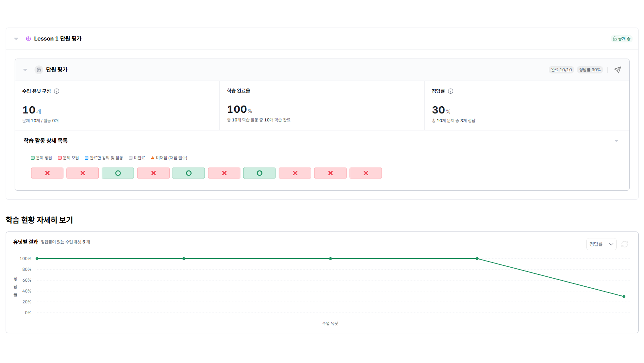The image size is (644, 363).
Task: Click the 완료 10/10 badge
Action: point(561,70)
